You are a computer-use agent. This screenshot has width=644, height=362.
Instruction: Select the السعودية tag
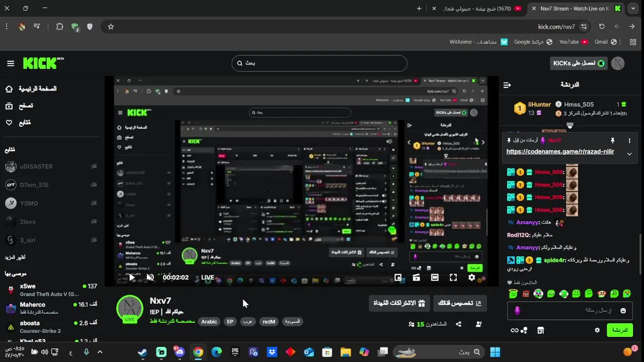[x=292, y=322]
